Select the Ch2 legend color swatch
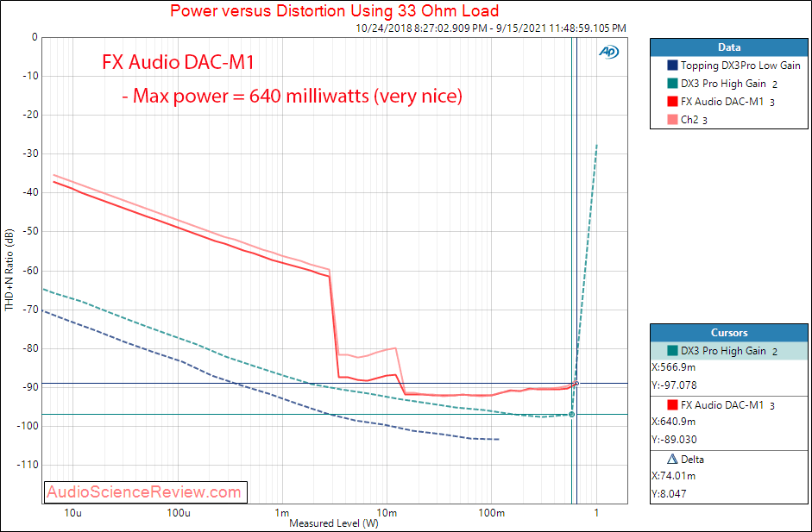812x532 pixels. (672, 120)
